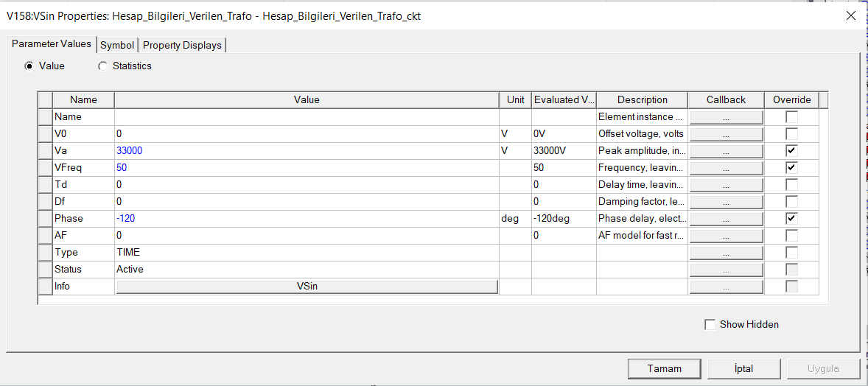Cancel with the İptal button

click(743, 368)
